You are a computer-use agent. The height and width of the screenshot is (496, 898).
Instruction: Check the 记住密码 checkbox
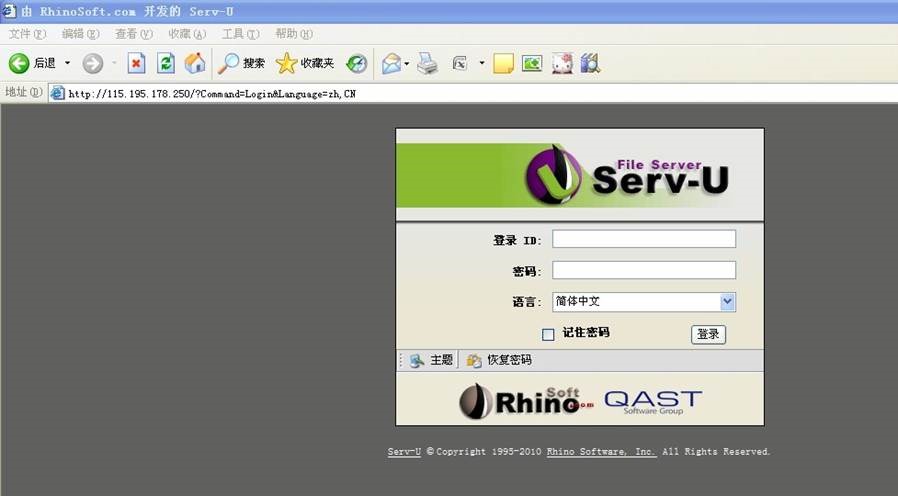tap(548, 334)
